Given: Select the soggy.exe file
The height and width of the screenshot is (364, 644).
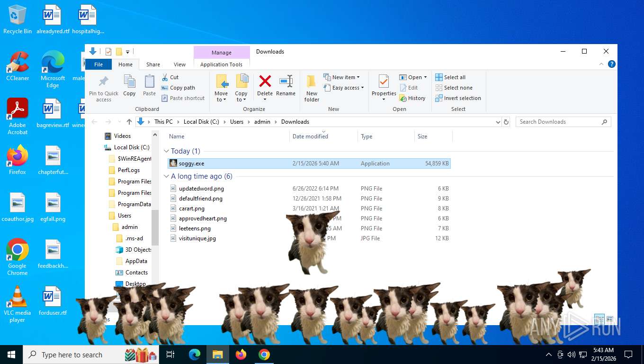Looking at the screenshot, I should pyautogui.click(x=309, y=164).
